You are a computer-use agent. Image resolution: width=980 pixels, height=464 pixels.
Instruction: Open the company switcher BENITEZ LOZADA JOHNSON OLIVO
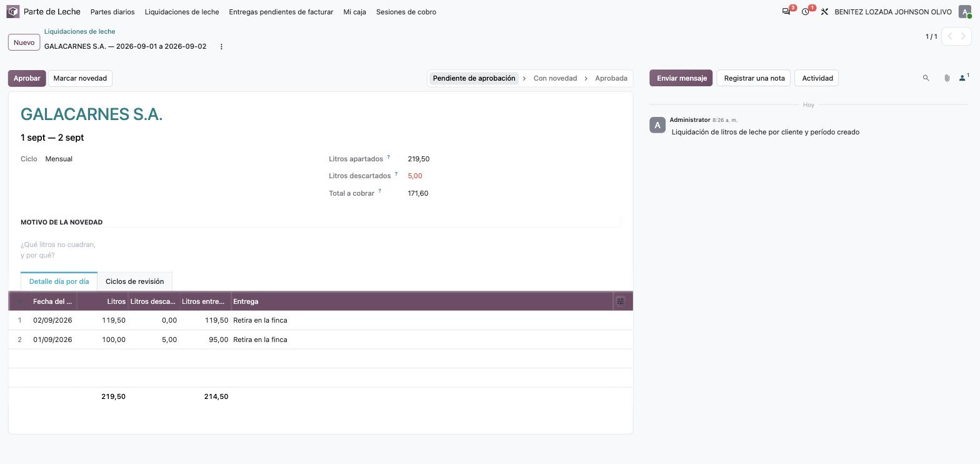pyautogui.click(x=893, y=12)
